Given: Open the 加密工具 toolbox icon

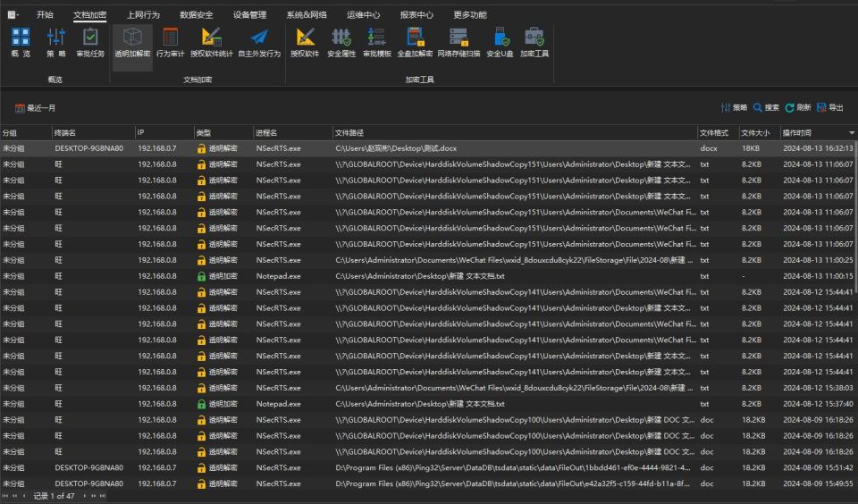Looking at the screenshot, I should 534,43.
